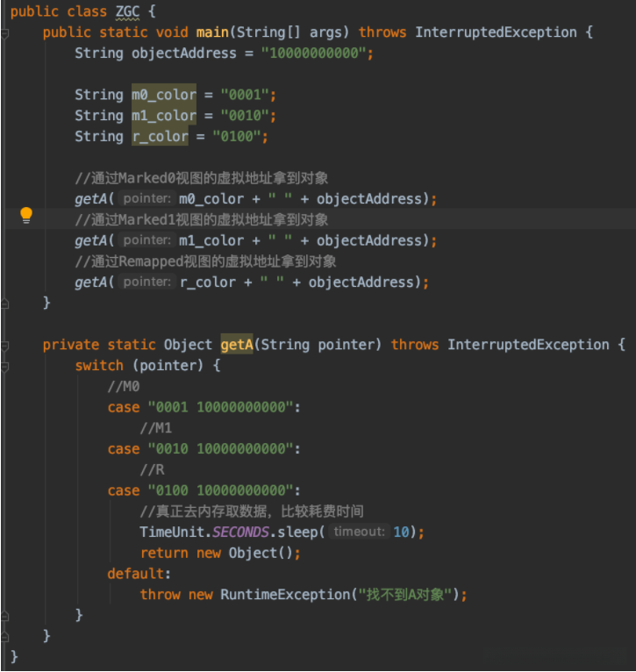Collapse the main method using its gutter fold marker
The image size is (636, 672).
click(4, 33)
